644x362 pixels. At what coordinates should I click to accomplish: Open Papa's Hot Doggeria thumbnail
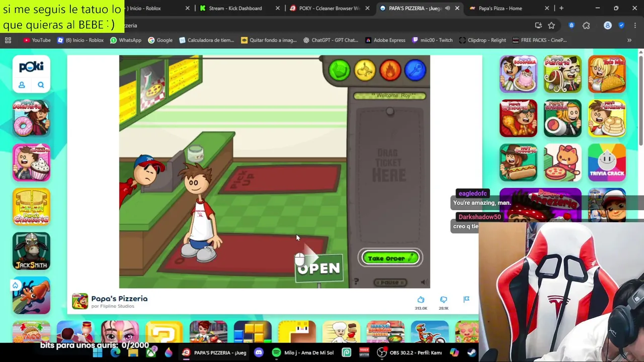518,162
